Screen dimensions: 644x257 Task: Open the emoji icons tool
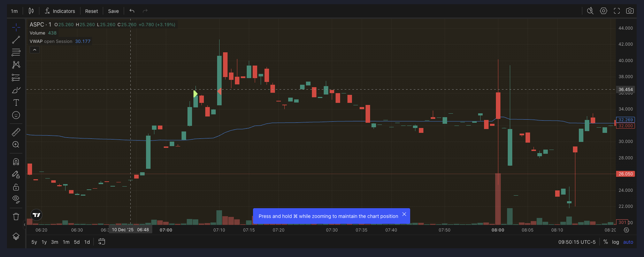click(x=16, y=115)
